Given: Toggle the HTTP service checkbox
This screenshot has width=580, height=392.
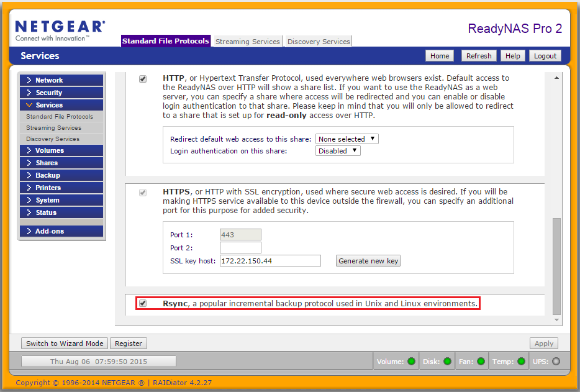Looking at the screenshot, I should [142, 78].
